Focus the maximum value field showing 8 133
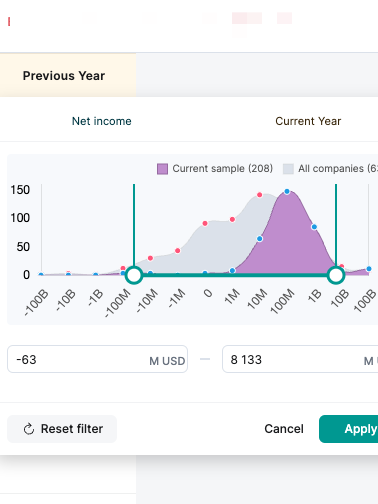The image size is (378, 504). [x=300, y=359]
